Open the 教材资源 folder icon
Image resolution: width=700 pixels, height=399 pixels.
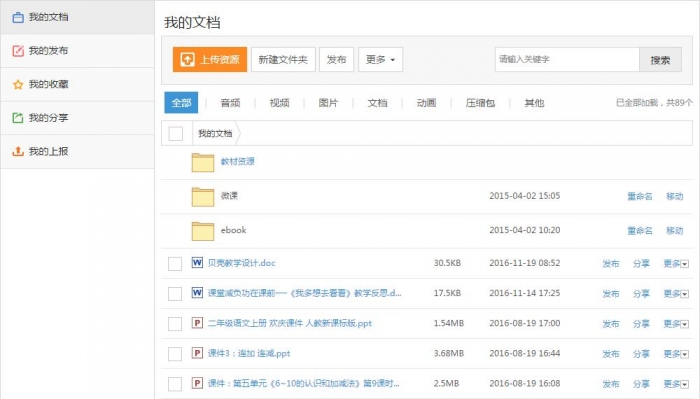point(203,162)
